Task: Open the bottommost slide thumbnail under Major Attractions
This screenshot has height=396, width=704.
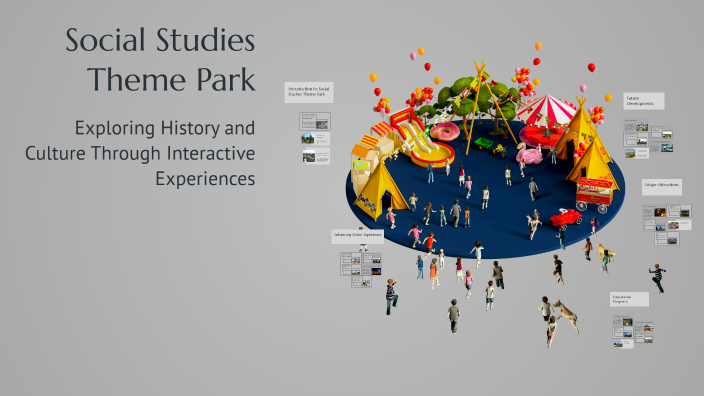Action: point(667,238)
